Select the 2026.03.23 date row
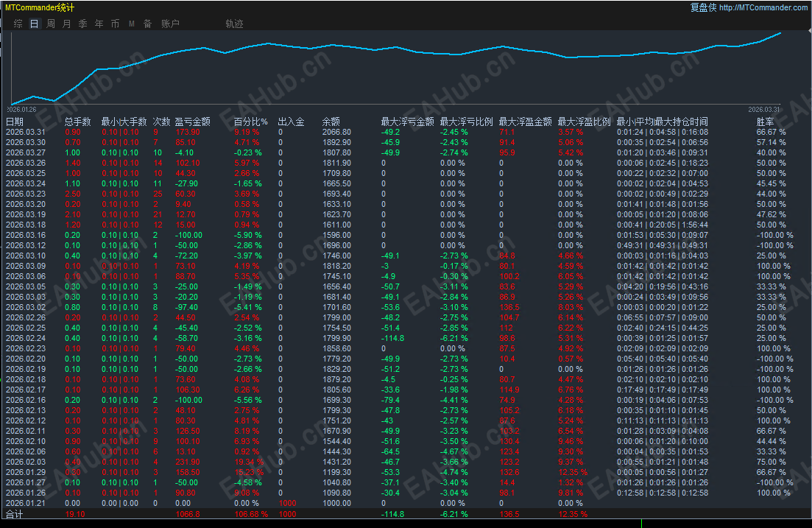 pos(25,194)
